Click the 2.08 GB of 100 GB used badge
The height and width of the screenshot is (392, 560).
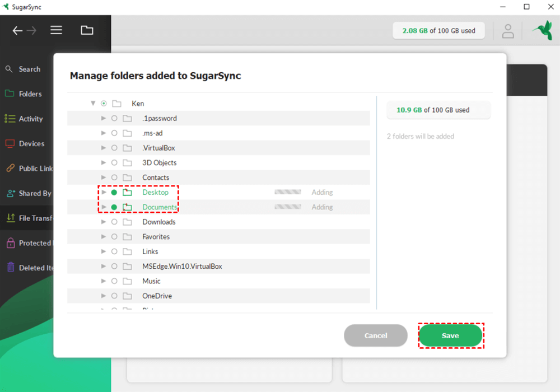(438, 31)
